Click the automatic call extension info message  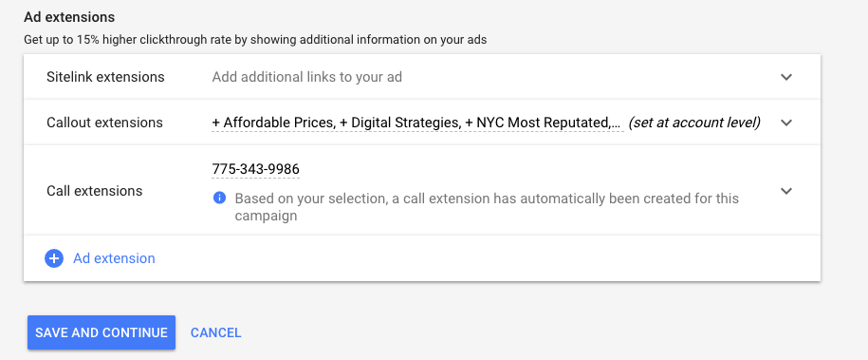(487, 207)
